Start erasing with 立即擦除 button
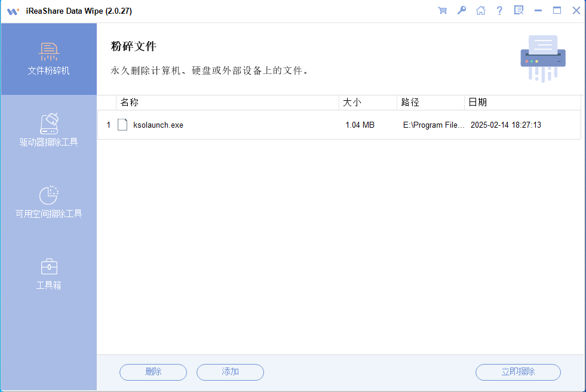 (x=518, y=372)
